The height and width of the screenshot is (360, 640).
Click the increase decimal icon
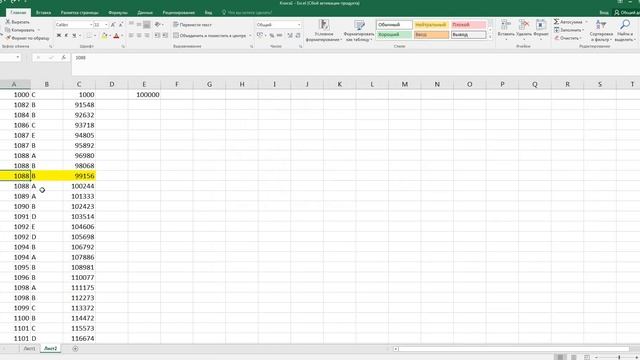point(290,36)
